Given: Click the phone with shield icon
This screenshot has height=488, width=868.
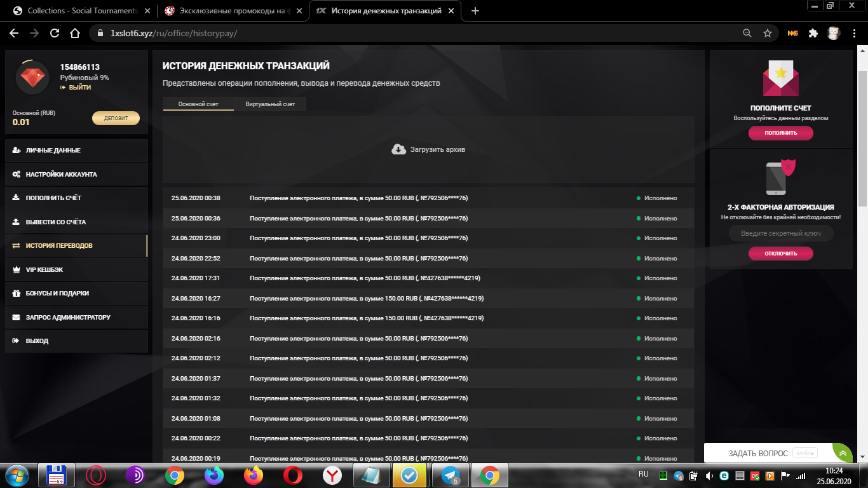Looking at the screenshot, I should pyautogui.click(x=780, y=177).
